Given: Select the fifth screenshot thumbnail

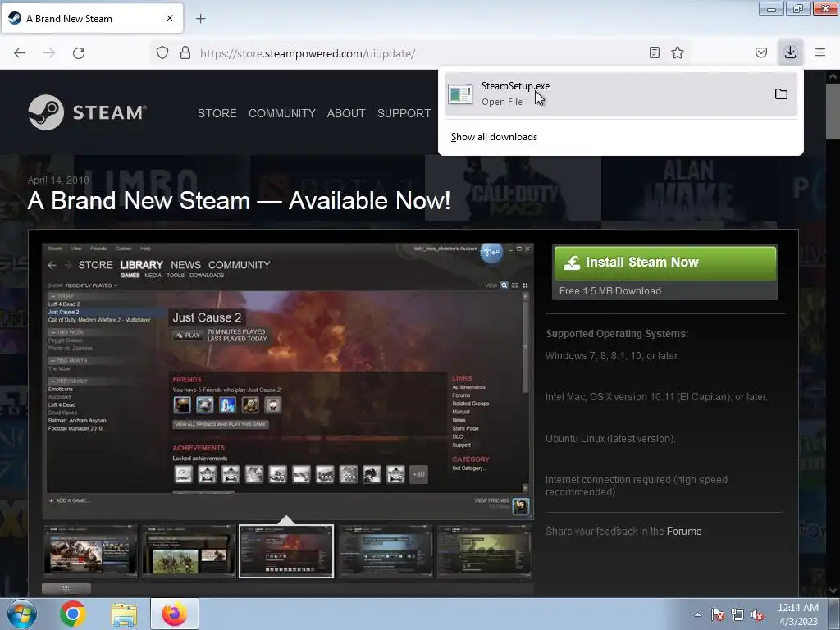Looking at the screenshot, I should click(484, 551).
